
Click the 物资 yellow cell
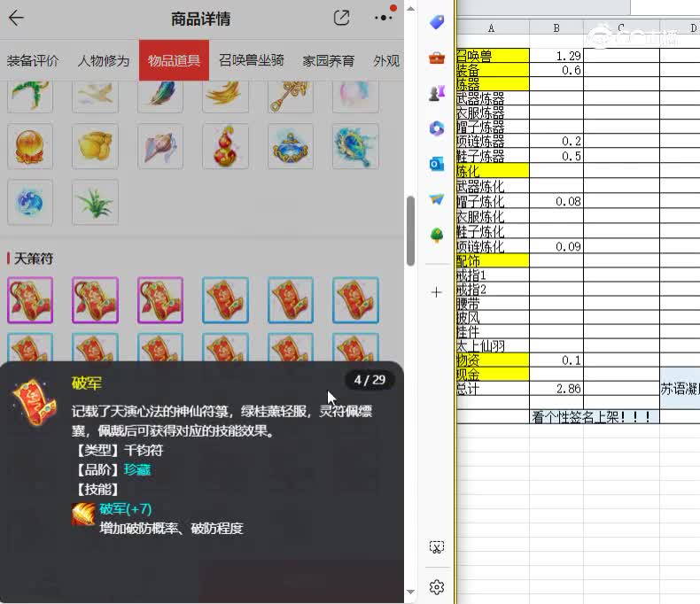tap(493, 360)
